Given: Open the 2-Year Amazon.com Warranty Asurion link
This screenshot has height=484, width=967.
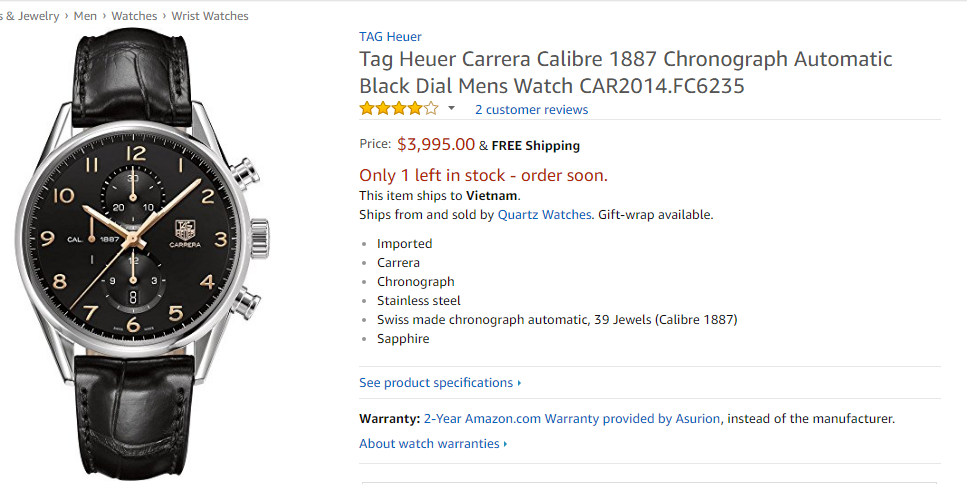Looking at the screenshot, I should (x=572, y=419).
